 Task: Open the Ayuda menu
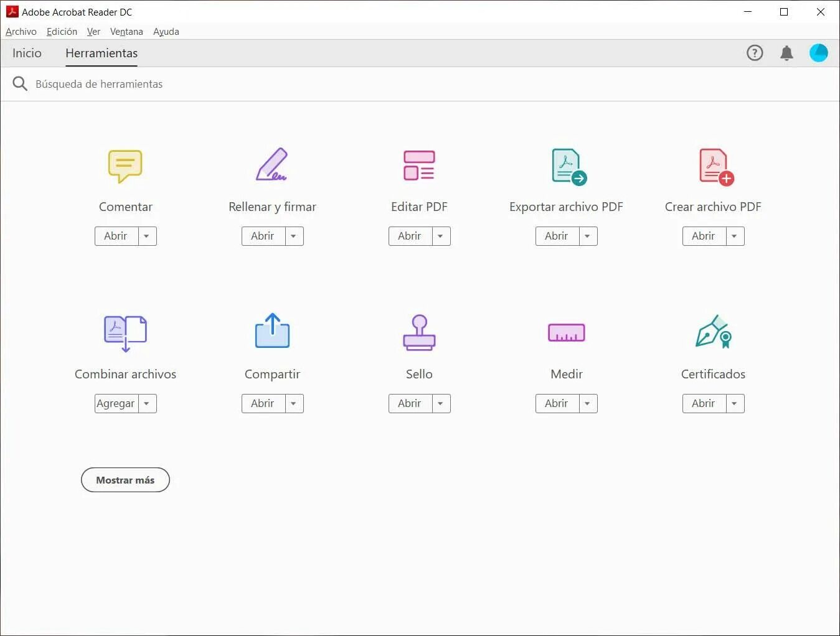point(166,32)
